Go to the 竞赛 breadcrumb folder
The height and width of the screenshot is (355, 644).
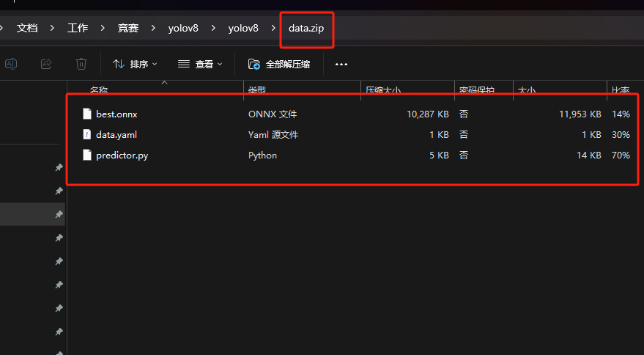click(x=127, y=29)
